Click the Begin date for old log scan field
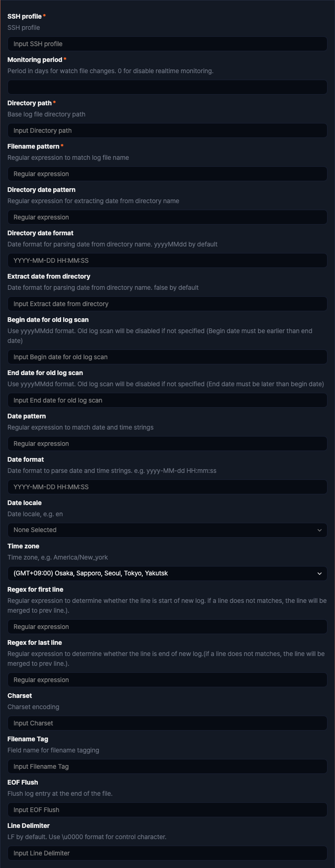 [167, 357]
